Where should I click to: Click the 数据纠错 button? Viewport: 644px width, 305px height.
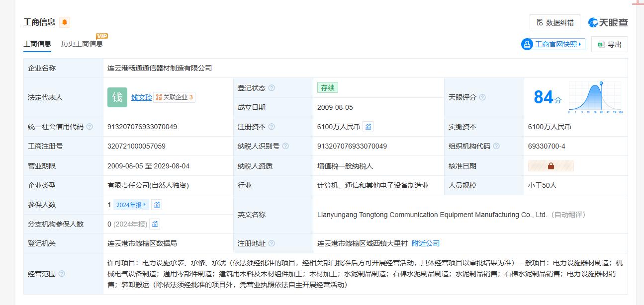click(x=554, y=22)
